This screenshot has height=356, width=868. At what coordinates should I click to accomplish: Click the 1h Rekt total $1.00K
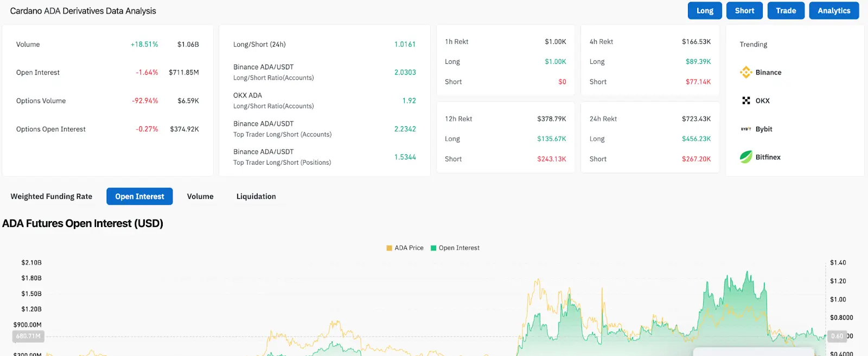[556, 42]
